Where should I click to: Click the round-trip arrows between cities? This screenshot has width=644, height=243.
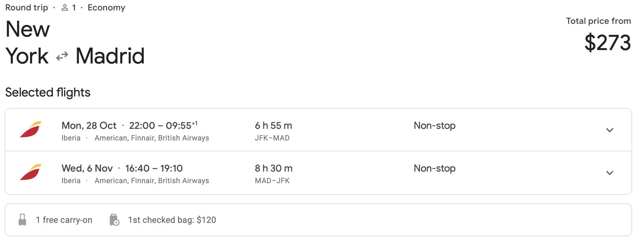(x=62, y=56)
